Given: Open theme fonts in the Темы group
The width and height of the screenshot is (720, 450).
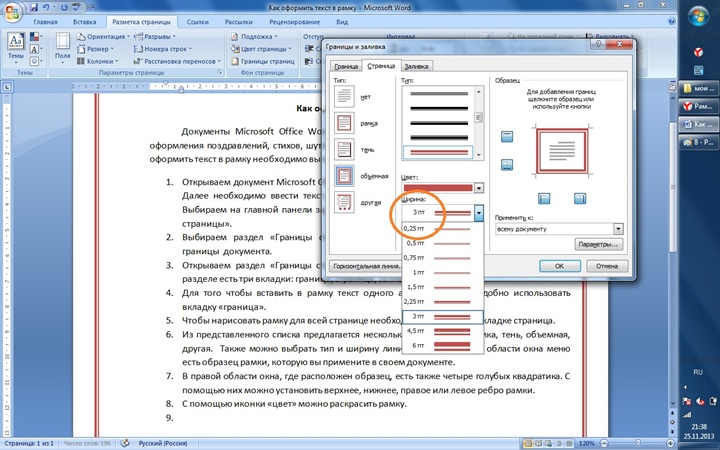Looking at the screenshot, I should point(36,49).
